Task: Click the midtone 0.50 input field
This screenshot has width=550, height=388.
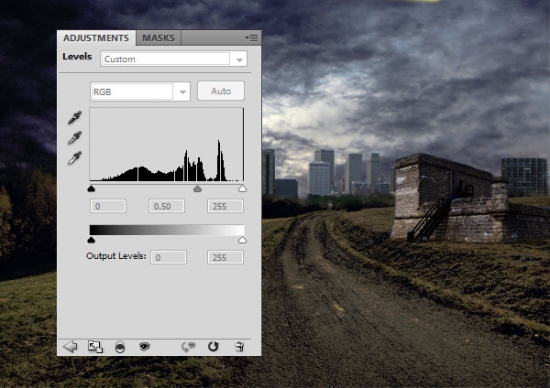Action: (x=166, y=206)
